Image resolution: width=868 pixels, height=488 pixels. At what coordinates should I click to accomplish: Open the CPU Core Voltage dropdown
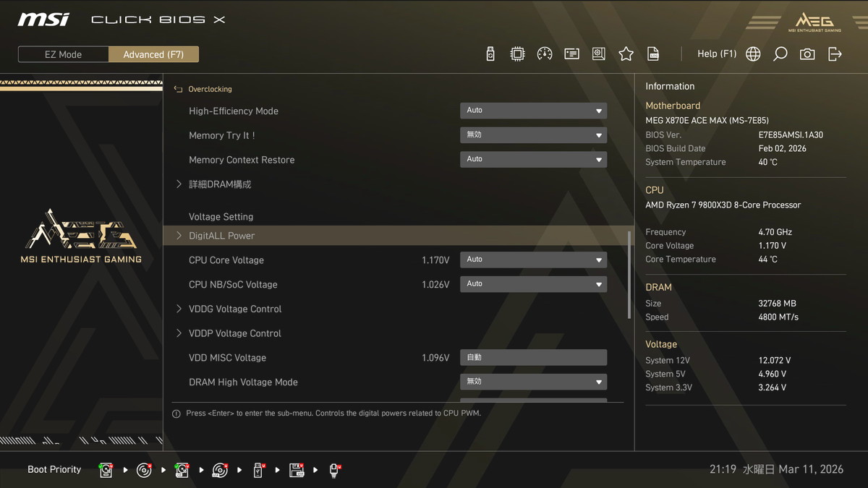(x=533, y=260)
